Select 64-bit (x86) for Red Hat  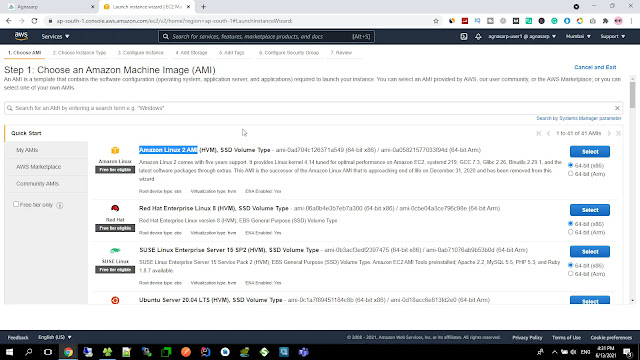pos(571,224)
